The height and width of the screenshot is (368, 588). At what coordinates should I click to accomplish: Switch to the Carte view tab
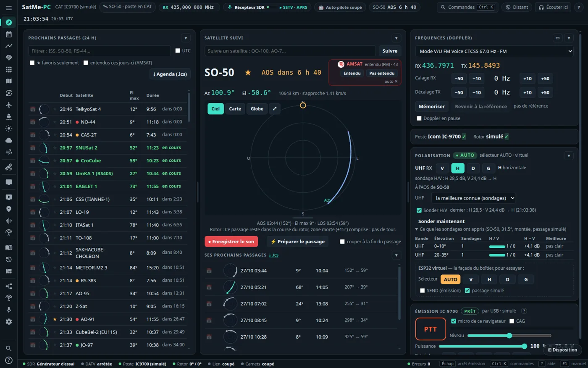[x=235, y=109]
